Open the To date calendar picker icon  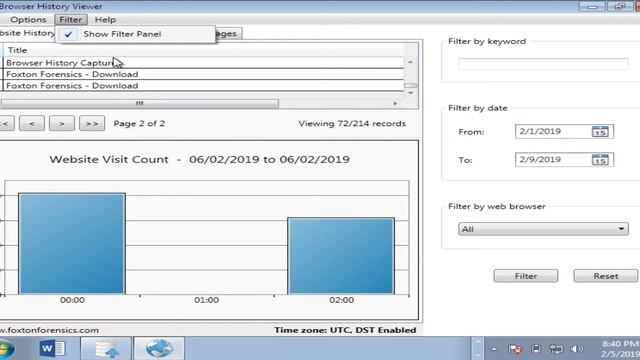[x=600, y=160]
